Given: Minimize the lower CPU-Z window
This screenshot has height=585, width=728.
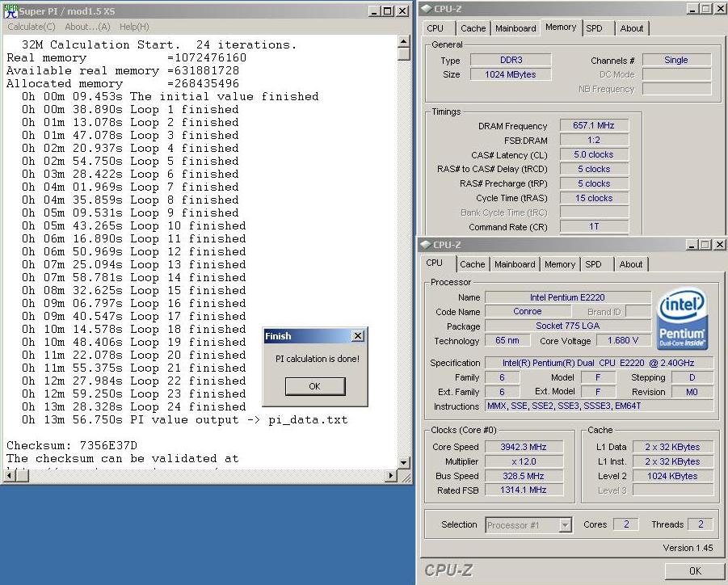Looking at the screenshot, I should tap(692, 245).
